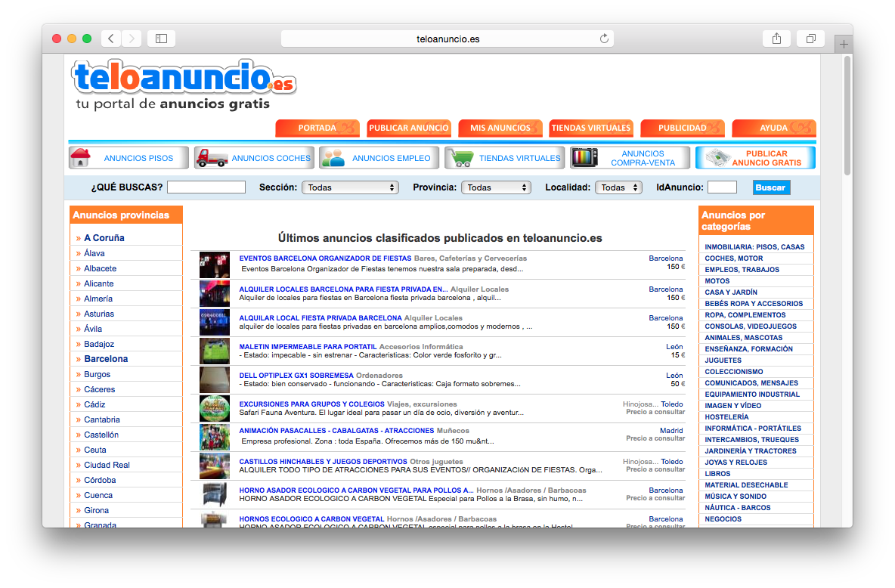The image size is (895, 588).
Task: Open the Albacete province link
Action: coord(101,268)
